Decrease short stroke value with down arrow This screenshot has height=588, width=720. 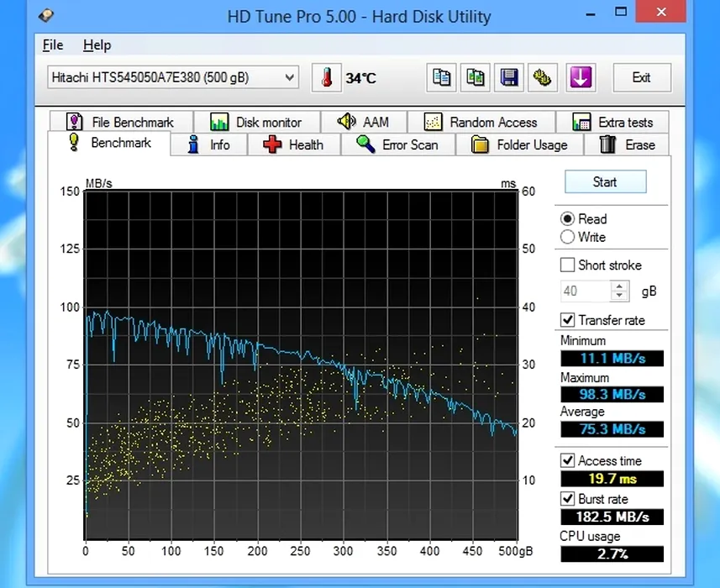620,296
